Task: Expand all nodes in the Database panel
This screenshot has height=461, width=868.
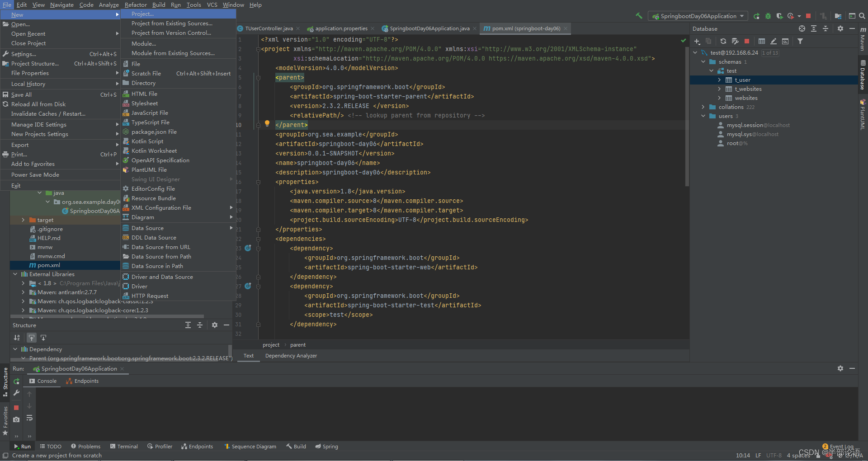Action: coord(814,28)
